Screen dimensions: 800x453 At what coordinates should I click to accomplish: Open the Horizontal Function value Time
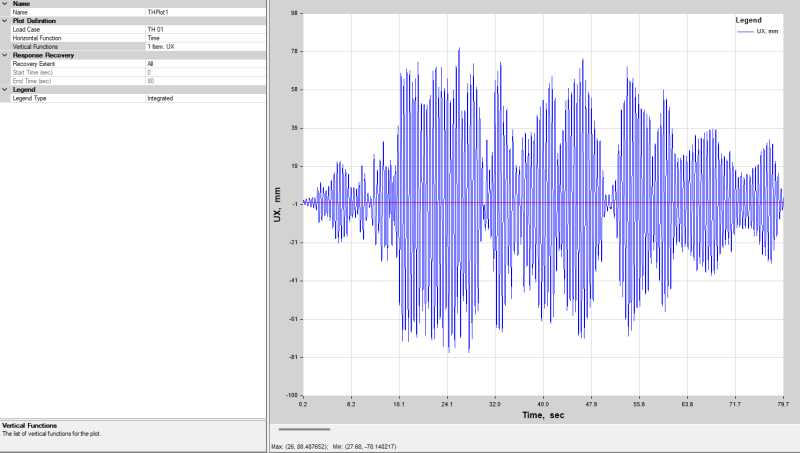(206, 38)
